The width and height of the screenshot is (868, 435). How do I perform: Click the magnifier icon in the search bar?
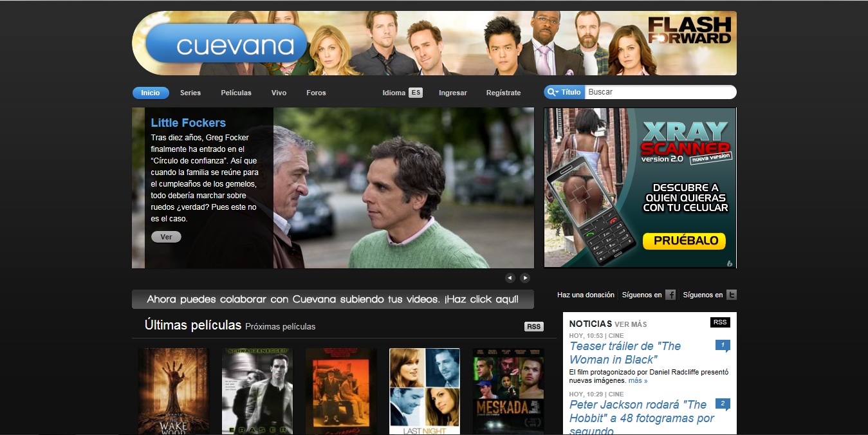pos(550,92)
